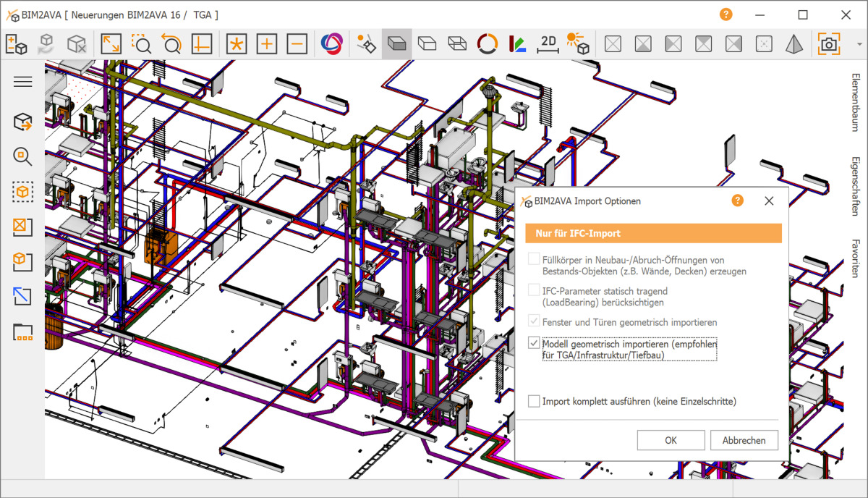This screenshot has height=498, width=868.
Task: Select the zoom window tool
Action: (x=141, y=43)
